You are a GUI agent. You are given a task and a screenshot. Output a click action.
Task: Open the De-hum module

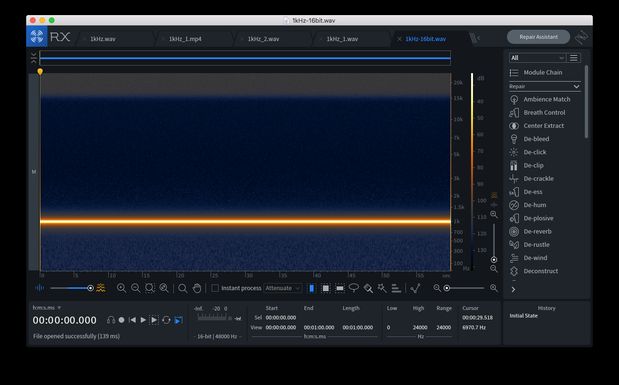(528, 205)
